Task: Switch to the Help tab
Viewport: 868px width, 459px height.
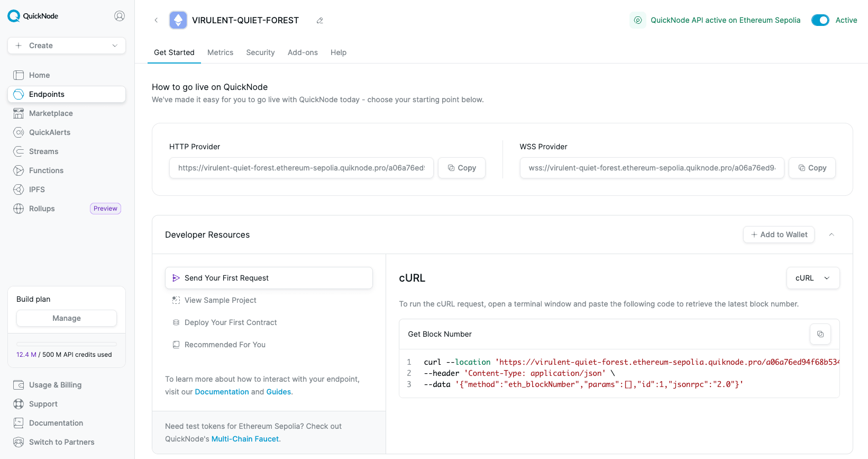Action: [339, 52]
